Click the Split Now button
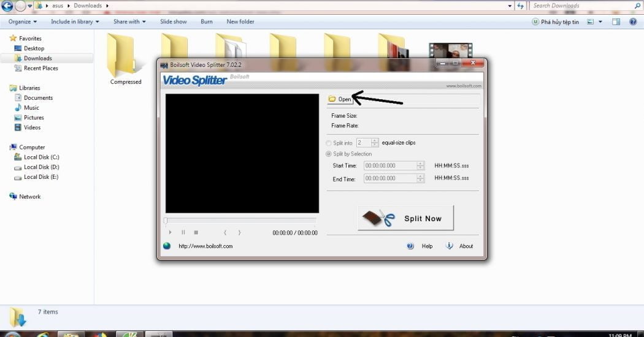The height and width of the screenshot is (337, 644). click(406, 218)
